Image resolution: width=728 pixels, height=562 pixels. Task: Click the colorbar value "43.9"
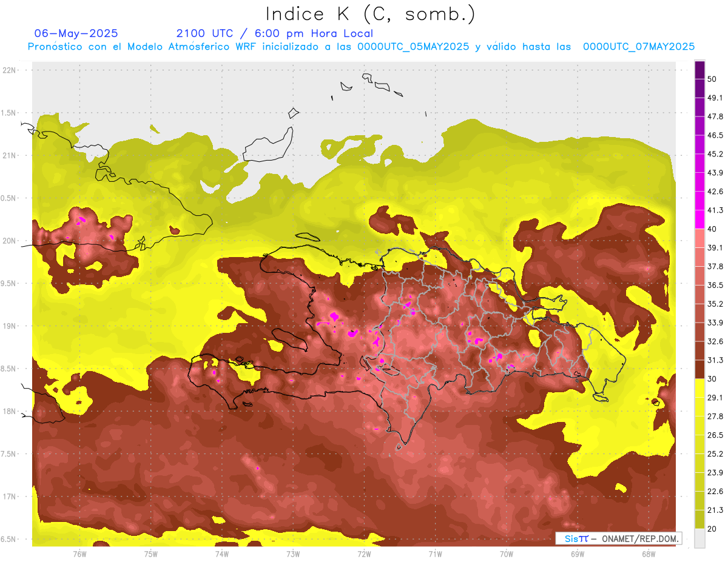tap(715, 173)
